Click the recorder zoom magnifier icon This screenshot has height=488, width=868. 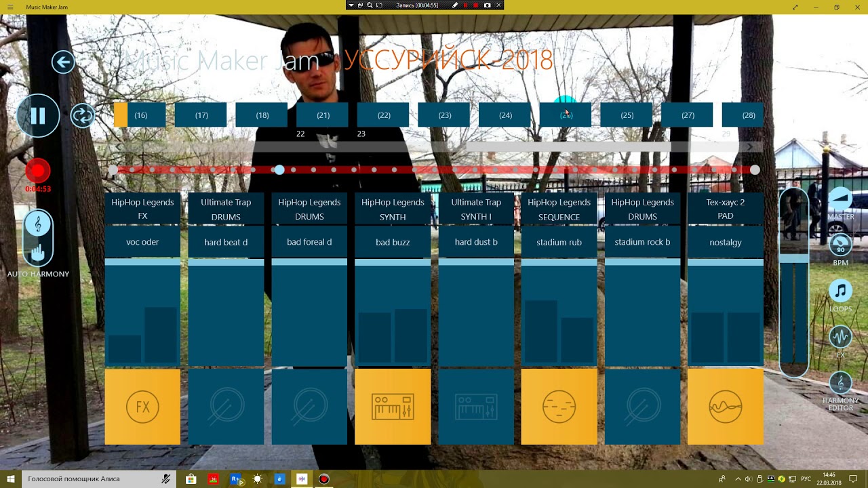[370, 5]
